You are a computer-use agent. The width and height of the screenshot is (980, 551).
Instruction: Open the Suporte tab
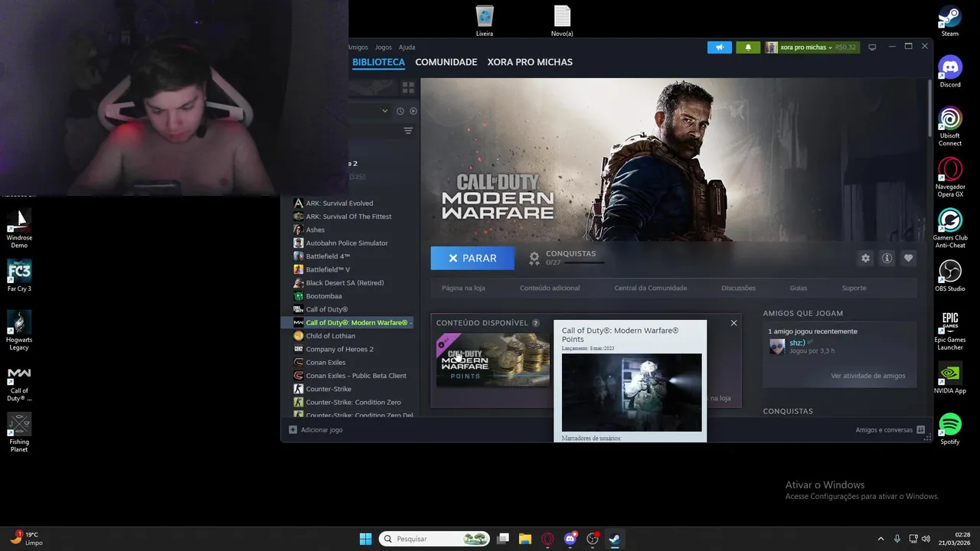(854, 288)
